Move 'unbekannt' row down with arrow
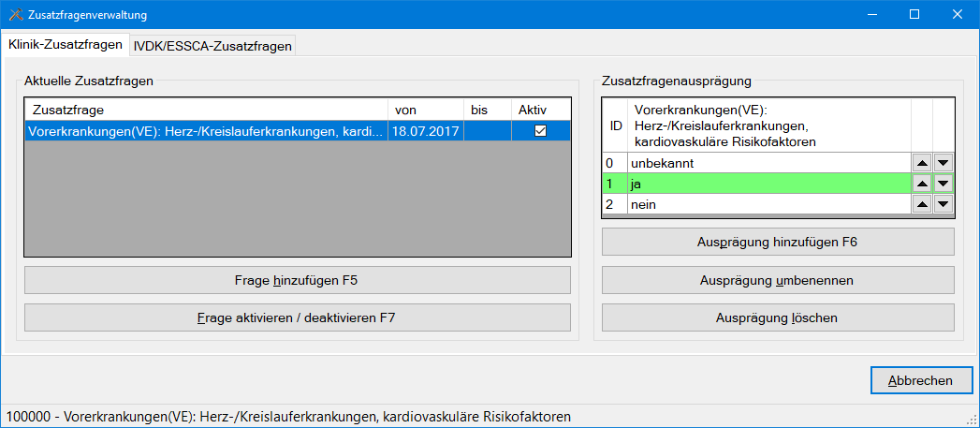 942,163
